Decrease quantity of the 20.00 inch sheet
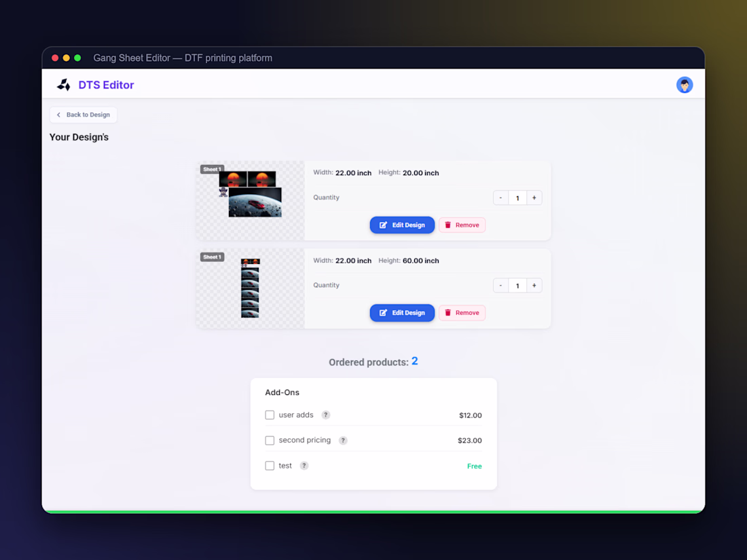747x560 pixels. [500, 198]
